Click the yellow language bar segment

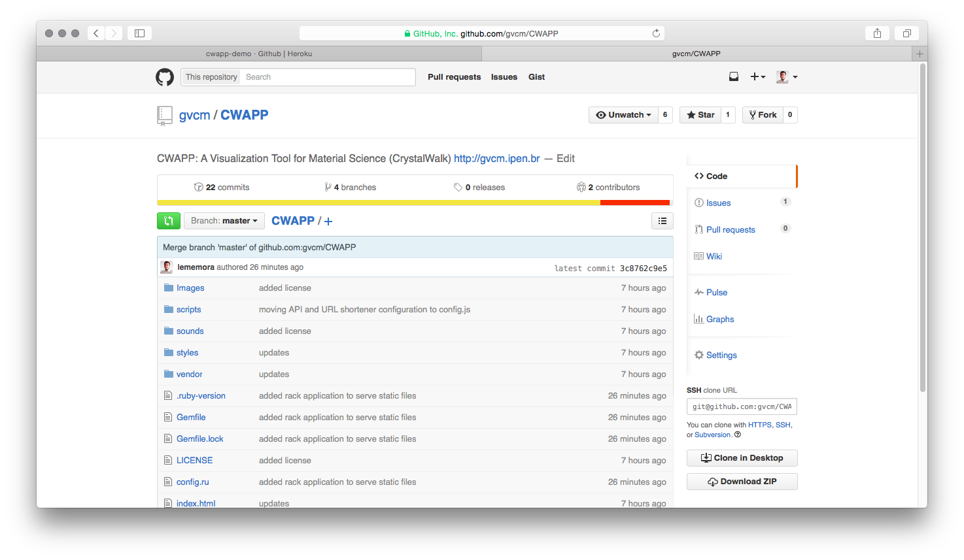point(379,203)
